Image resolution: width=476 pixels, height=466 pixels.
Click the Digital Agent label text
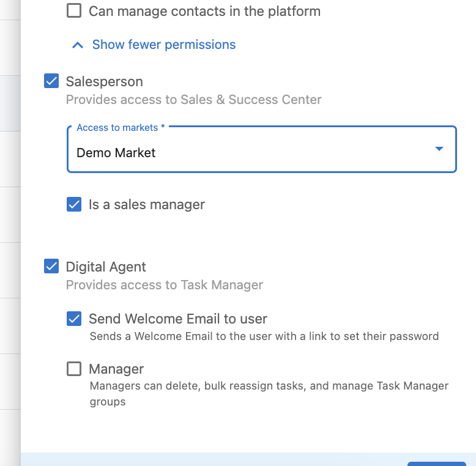106,267
